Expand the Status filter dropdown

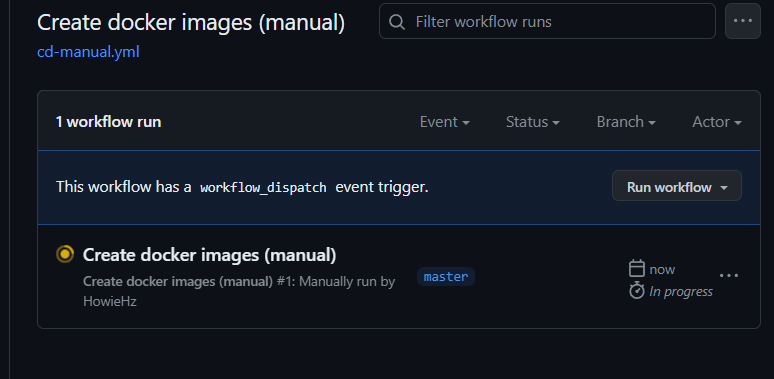533,122
